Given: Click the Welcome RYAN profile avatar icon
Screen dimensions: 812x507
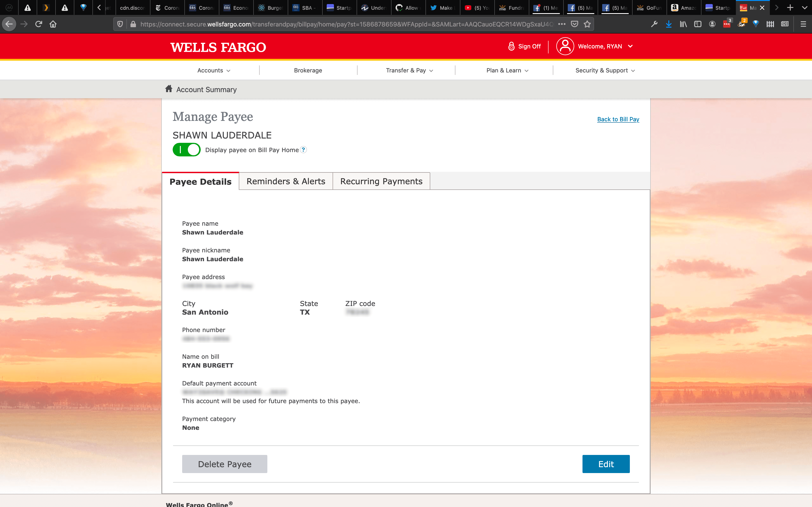Looking at the screenshot, I should click(x=565, y=46).
